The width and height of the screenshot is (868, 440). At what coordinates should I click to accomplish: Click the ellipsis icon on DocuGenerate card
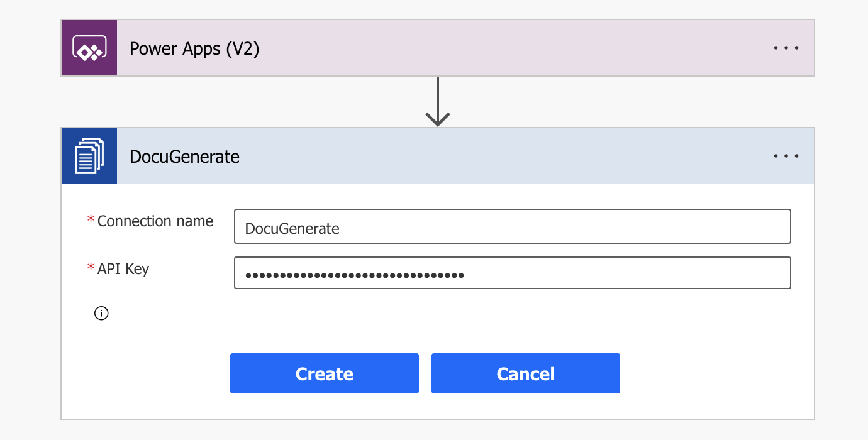[786, 156]
